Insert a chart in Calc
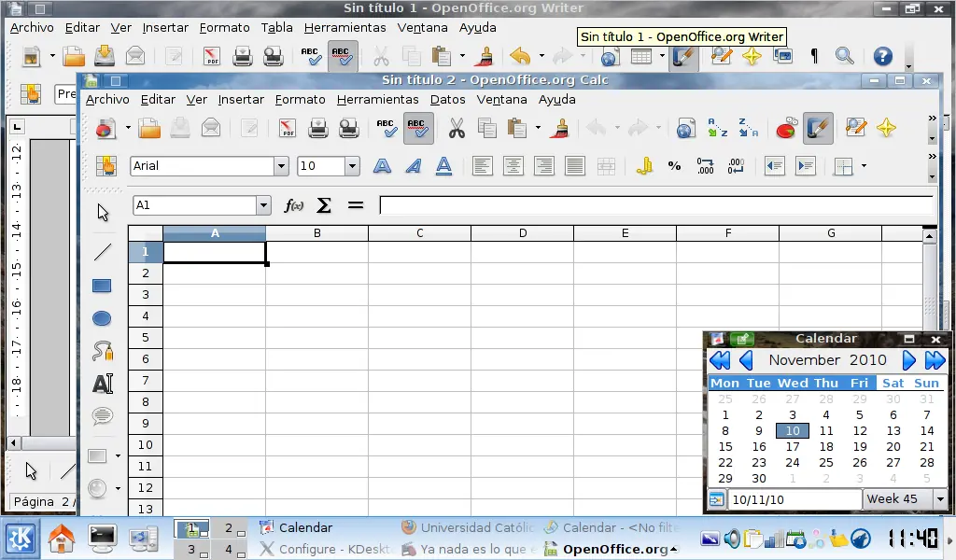Viewport: 956px width, 560px height. point(786,129)
